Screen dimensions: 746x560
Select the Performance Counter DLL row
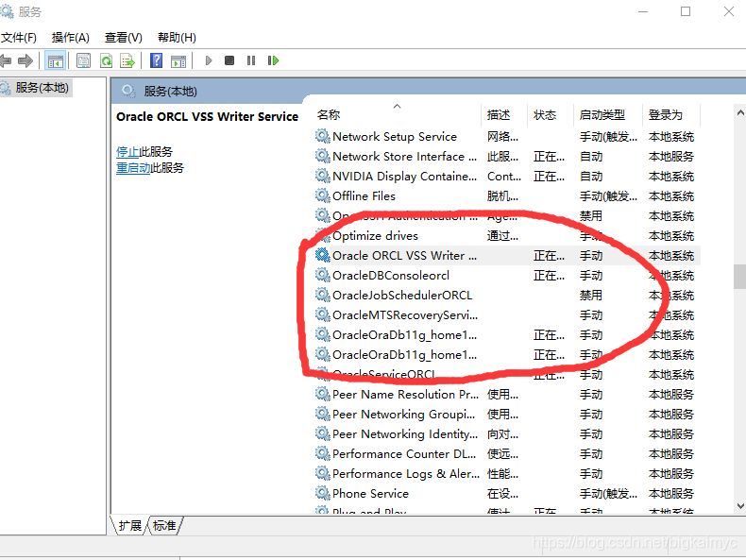(507, 454)
